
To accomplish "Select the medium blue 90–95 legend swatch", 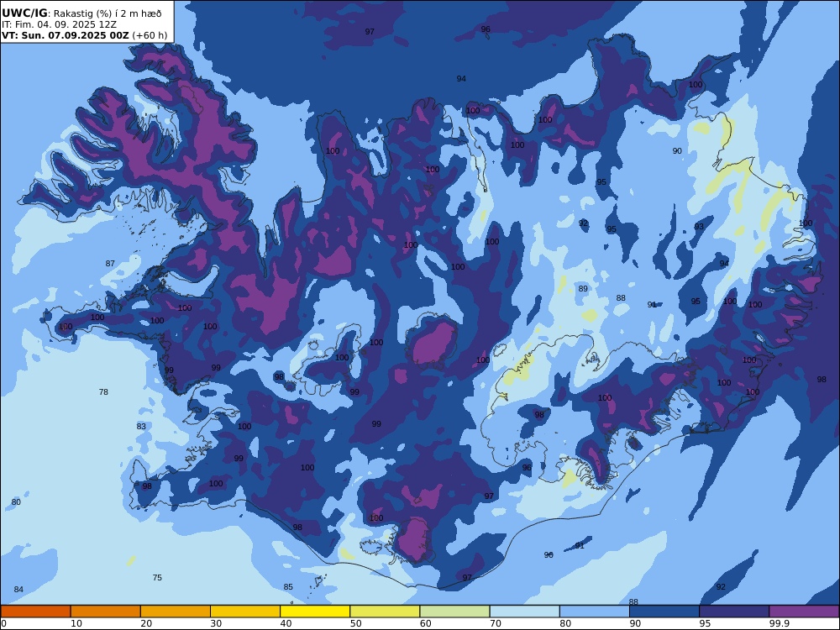I will click(x=664, y=612).
